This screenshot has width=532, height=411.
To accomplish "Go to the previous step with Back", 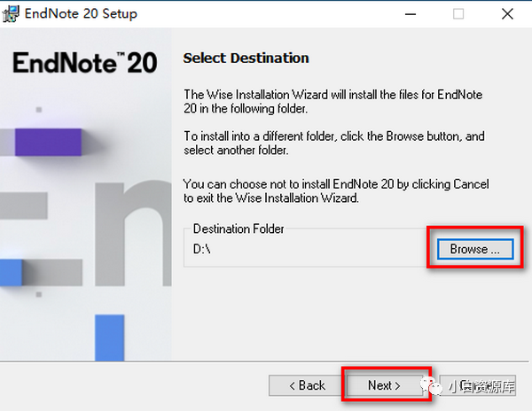I will point(307,385).
